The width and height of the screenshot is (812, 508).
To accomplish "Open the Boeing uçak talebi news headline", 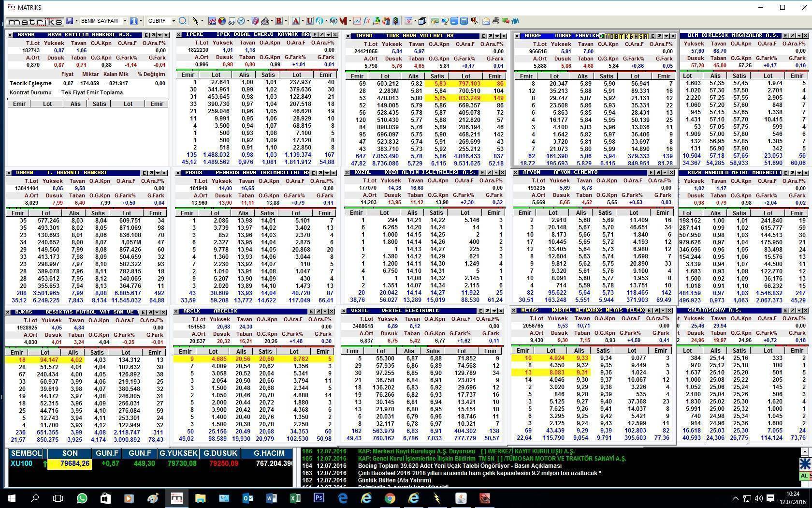I will (459, 466).
